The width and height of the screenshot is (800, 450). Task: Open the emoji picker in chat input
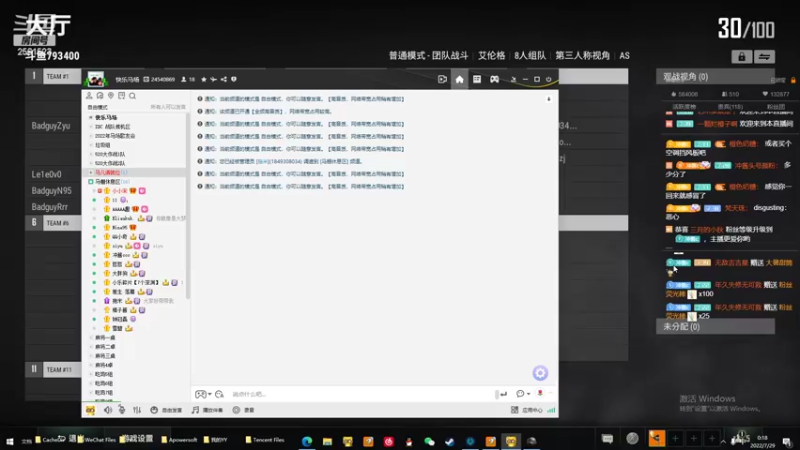(x=219, y=394)
